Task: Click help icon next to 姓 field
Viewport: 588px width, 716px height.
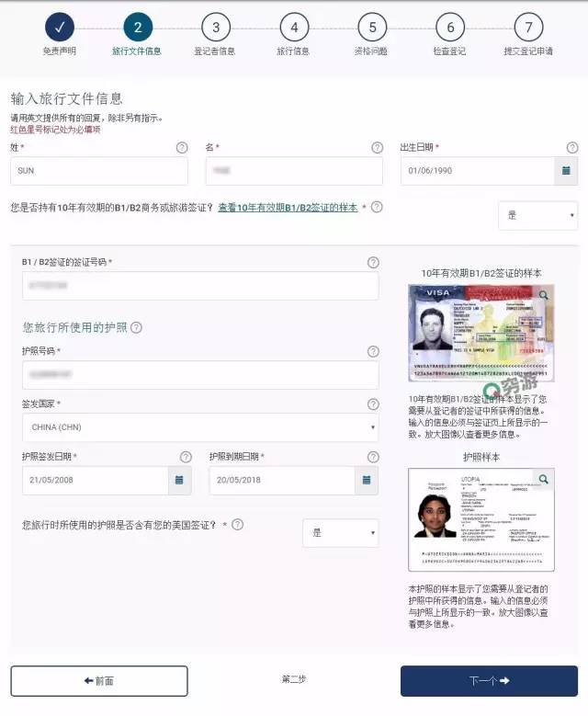Action: pos(182,147)
